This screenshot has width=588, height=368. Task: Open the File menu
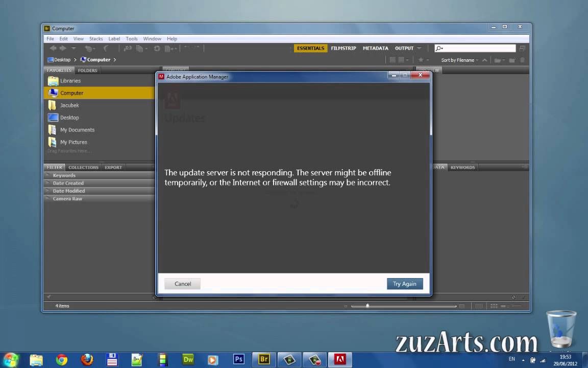click(x=50, y=39)
